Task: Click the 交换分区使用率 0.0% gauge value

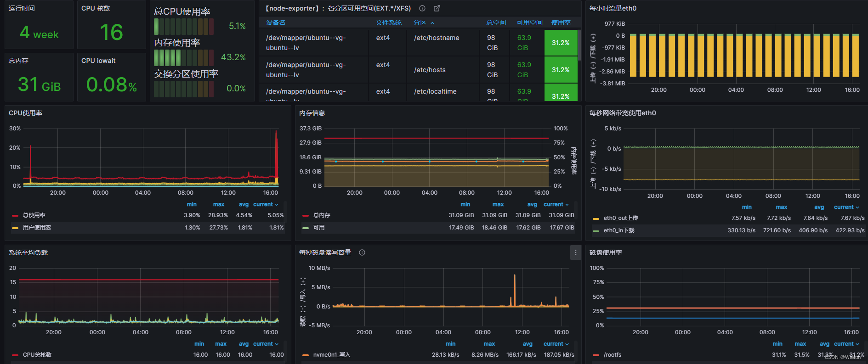Action: click(236, 89)
